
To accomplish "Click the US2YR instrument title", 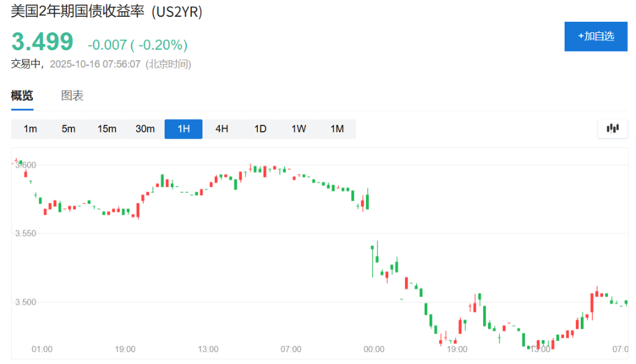I will click(x=106, y=12).
